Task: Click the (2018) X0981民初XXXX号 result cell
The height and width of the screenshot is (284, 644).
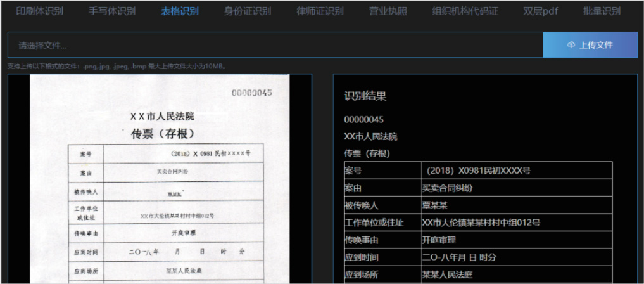Action: coord(478,171)
